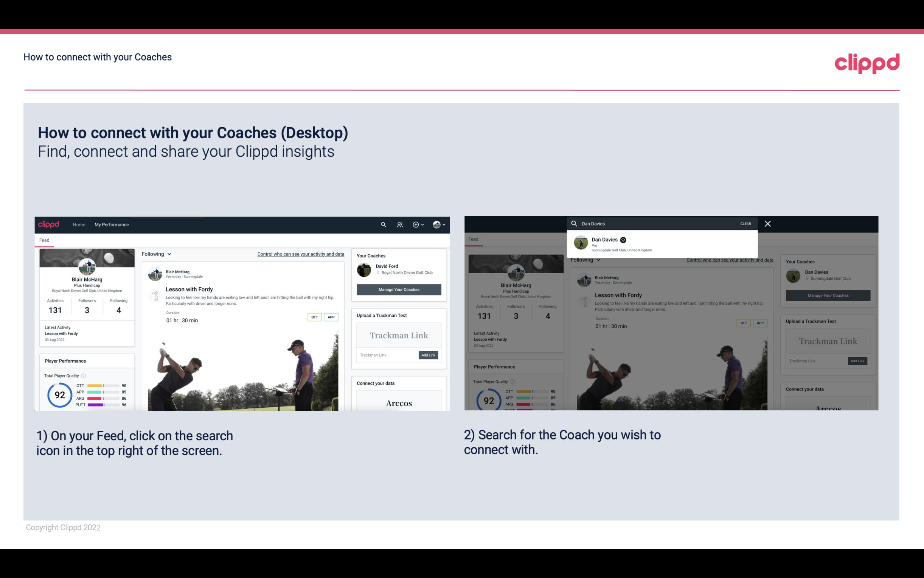Click Manage Your Coaches button

(x=399, y=289)
